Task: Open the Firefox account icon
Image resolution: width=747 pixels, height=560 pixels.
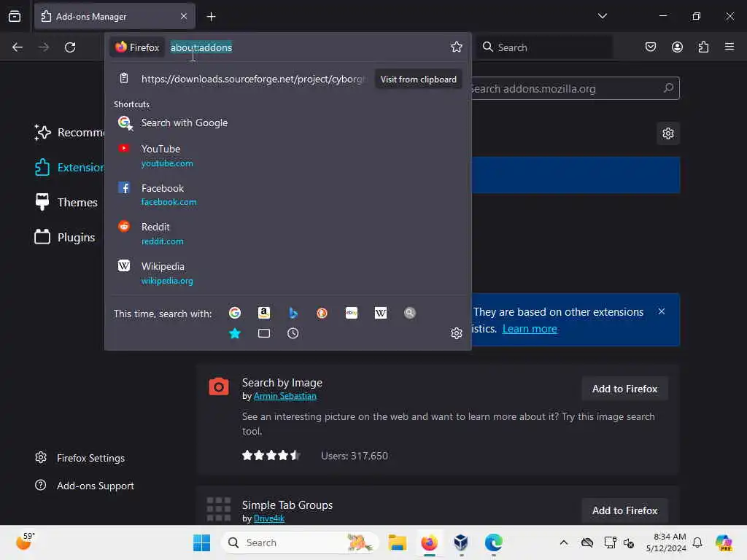Action: coord(677,47)
